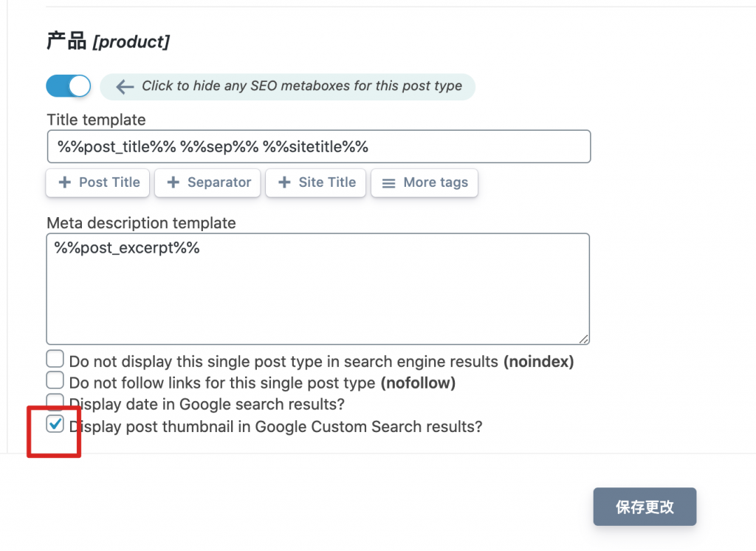The width and height of the screenshot is (756, 551).
Task: Enable the noindex checkbox for this post type
Action: click(x=55, y=360)
